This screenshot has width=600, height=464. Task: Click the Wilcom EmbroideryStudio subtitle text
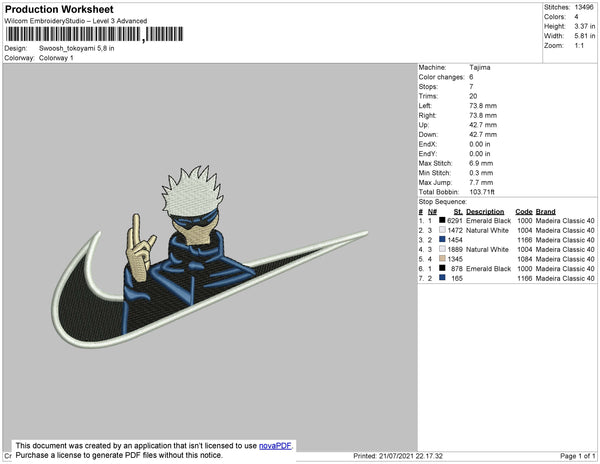click(x=76, y=21)
